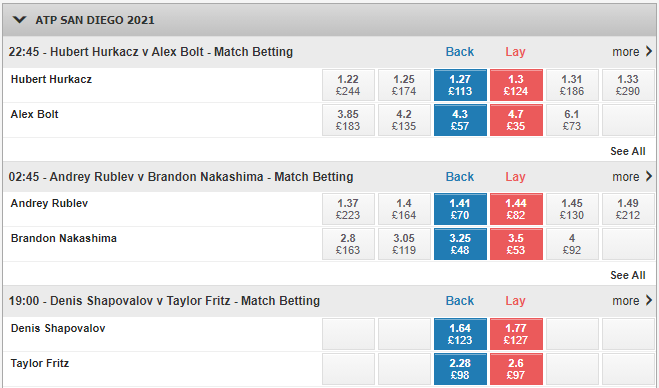Lay Taylor Fritz at 2.6

(516, 369)
